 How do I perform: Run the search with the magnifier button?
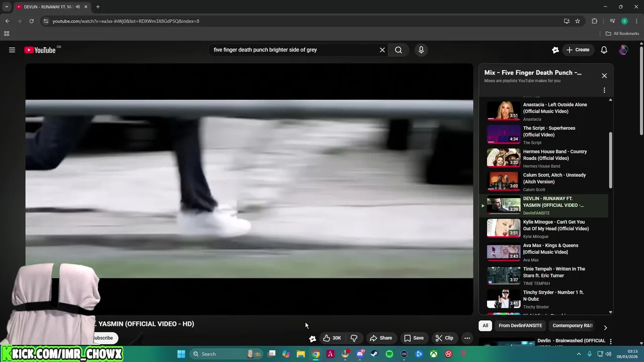398,50
